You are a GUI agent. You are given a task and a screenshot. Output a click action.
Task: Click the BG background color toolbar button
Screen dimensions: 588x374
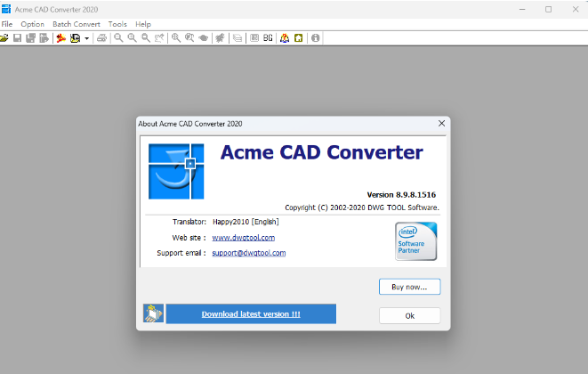(268, 38)
